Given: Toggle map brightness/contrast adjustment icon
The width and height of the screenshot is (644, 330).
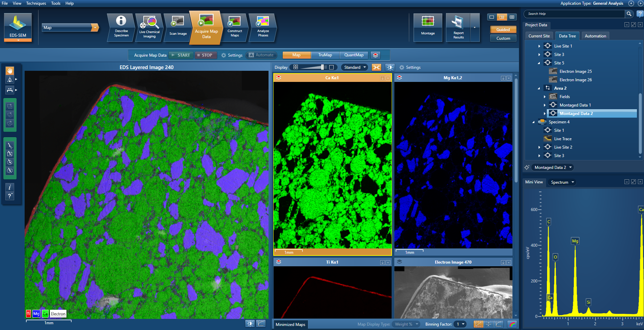Looking at the screenshot, I should (390, 67).
